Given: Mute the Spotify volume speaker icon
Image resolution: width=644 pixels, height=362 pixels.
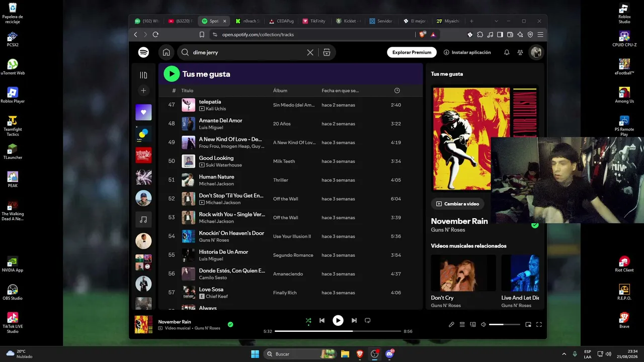Looking at the screenshot, I should click(x=484, y=324).
